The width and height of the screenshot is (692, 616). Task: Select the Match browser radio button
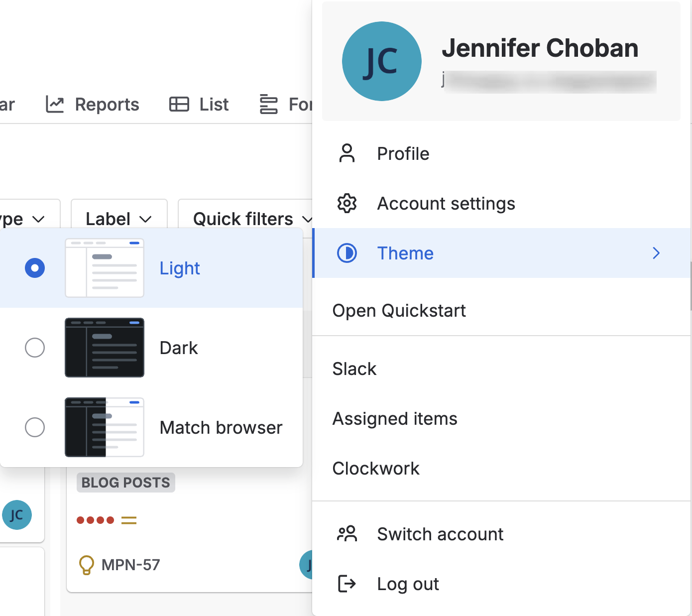tap(34, 427)
